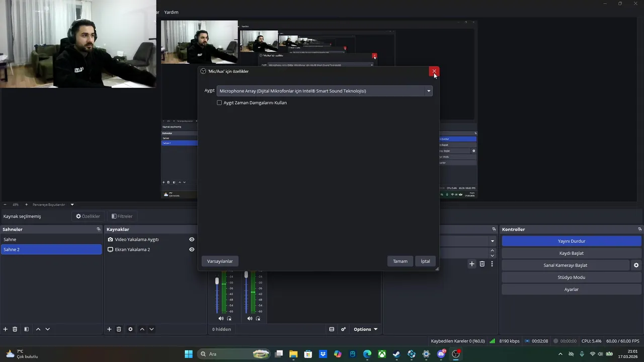Image resolution: width=644 pixels, height=362 pixels.
Task: Hide the Ekran Yakalama 2 source
Action: pyautogui.click(x=192, y=249)
